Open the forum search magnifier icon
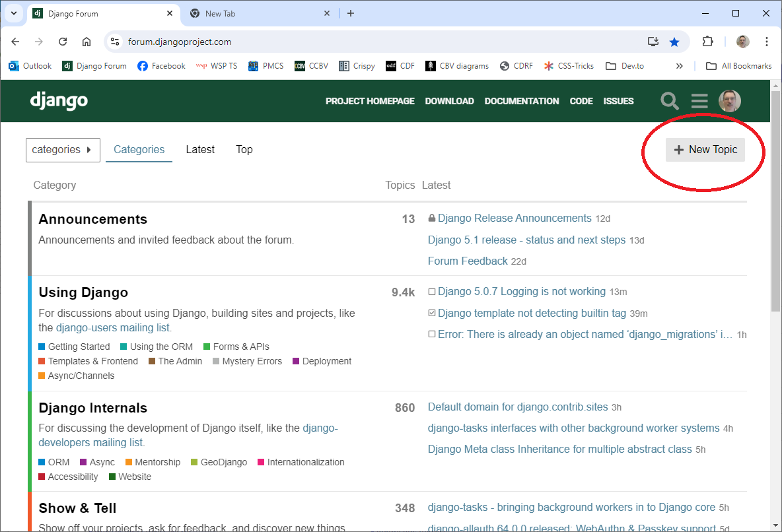This screenshot has height=532, width=782. point(669,101)
